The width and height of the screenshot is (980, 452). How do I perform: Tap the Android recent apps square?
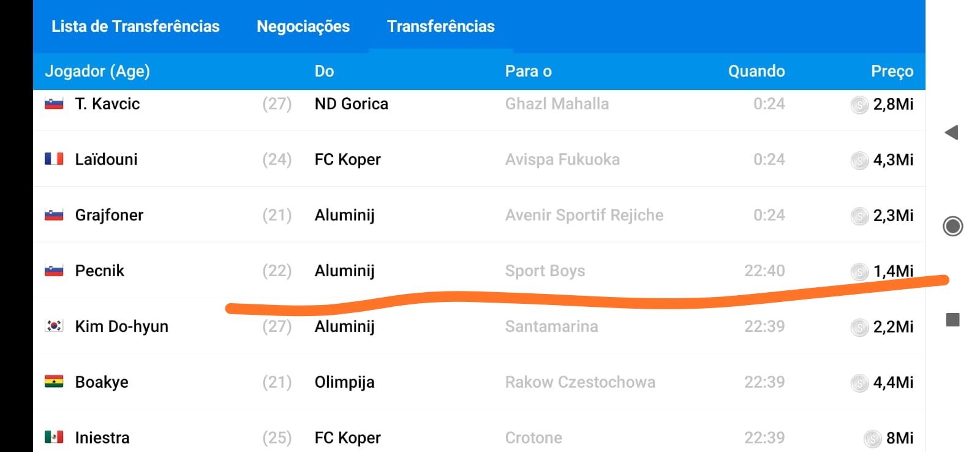952,320
